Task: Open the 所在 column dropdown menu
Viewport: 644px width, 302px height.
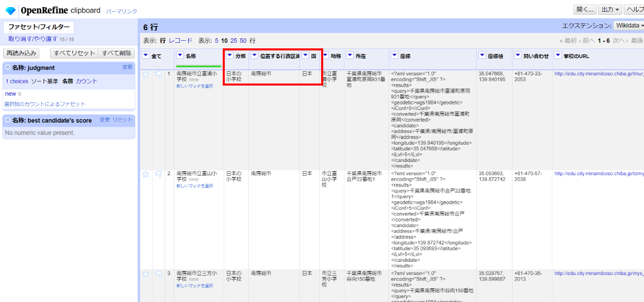Action: [x=350, y=56]
